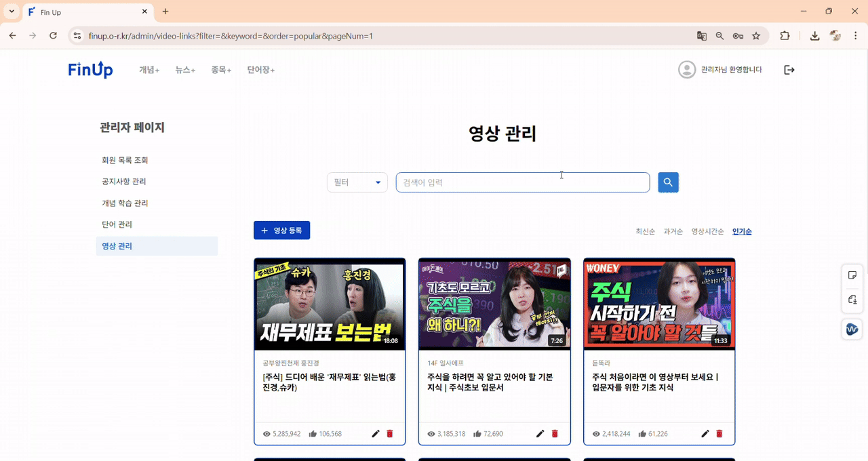
Task: Sort videos by 최신순
Action: pyautogui.click(x=644, y=231)
